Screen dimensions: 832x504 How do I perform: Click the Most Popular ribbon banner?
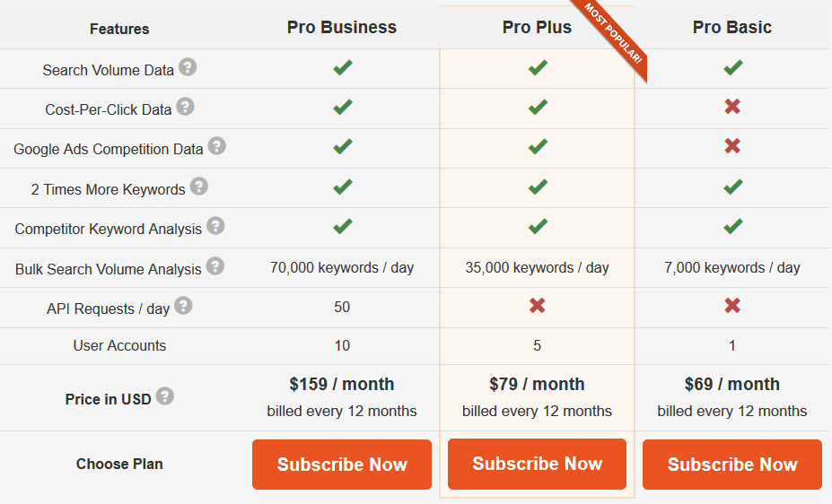615,36
